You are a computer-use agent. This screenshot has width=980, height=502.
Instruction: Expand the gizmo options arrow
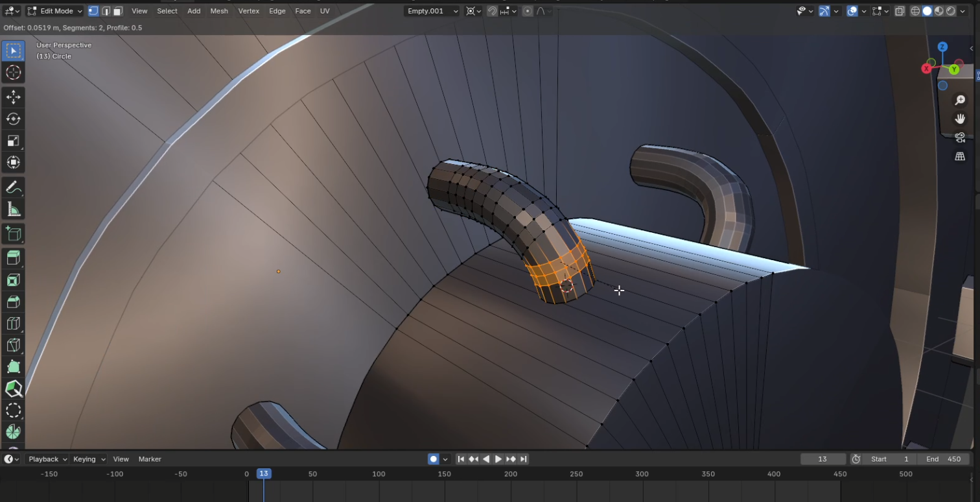coord(836,11)
